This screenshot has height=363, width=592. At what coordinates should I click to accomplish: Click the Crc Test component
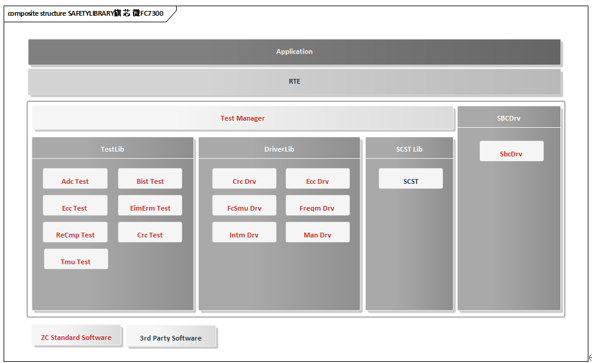[x=150, y=232]
